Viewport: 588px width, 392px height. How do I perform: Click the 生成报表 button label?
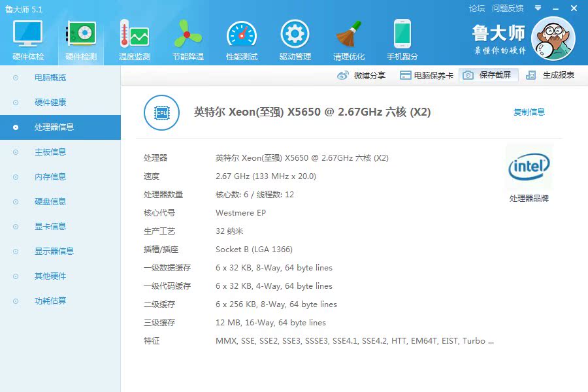tap(559, 75)
